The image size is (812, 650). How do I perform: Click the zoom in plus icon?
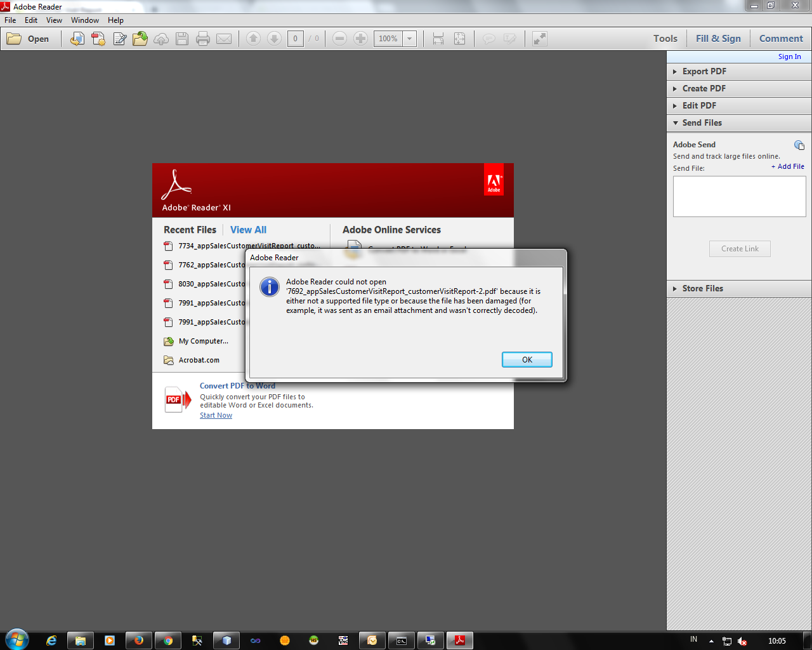(x=360, y=39)
